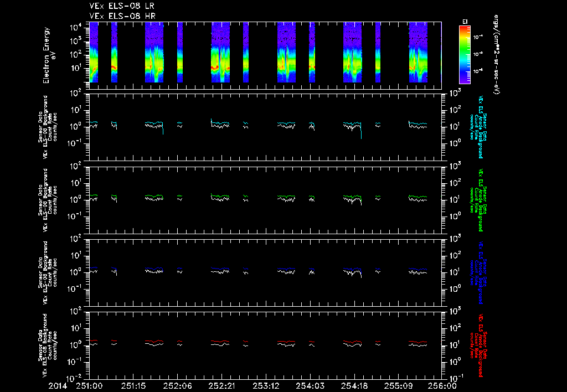Select the 'ergs/(cm**2-sr-sec-eV)' units label
Image resolution: width=567 pixels, height=392 pixels.
(x=496, y=55)
